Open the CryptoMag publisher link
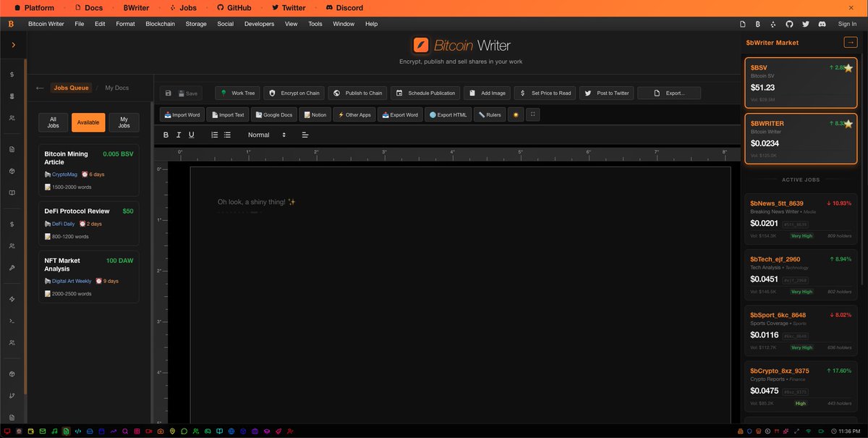The image size is (868, 438). click(64, 174)
